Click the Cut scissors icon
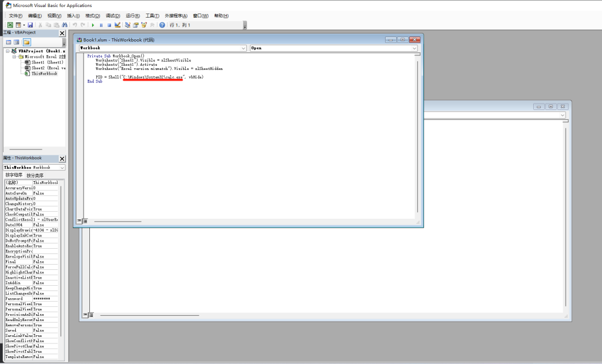The height and width of the screenshot is (364, 602). click(x=40, y=25)
